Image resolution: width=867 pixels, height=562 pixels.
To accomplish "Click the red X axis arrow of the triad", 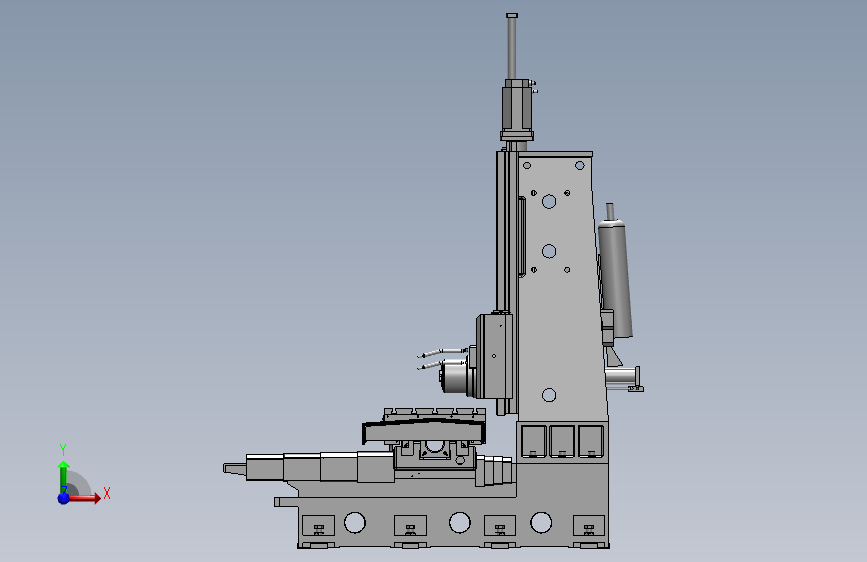I will 84,498.
